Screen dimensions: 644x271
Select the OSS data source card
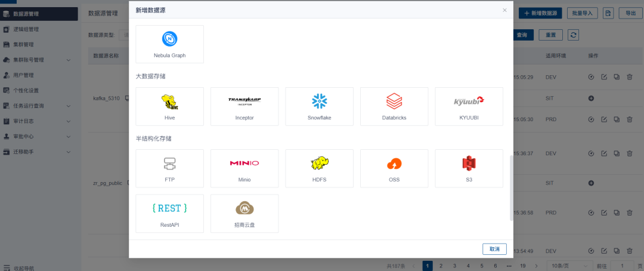click(394, 168)
